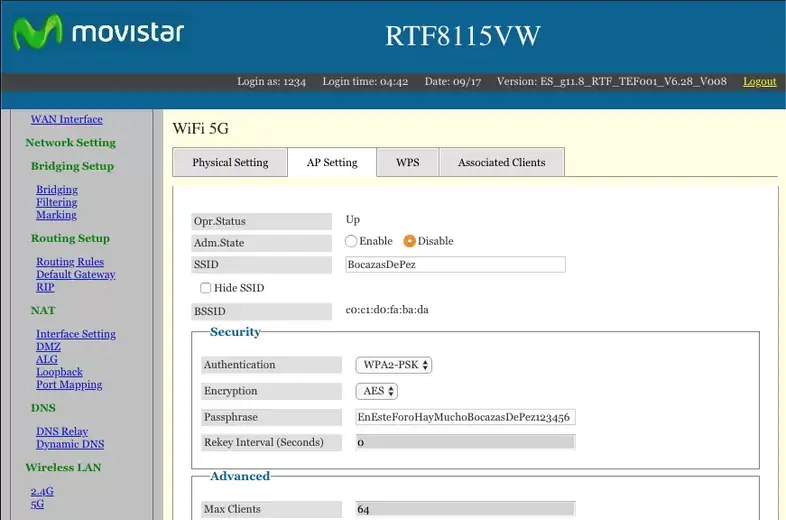786x520 pixels.
Task: Click the WiFi 5G page heading
Action: [201, 128]
